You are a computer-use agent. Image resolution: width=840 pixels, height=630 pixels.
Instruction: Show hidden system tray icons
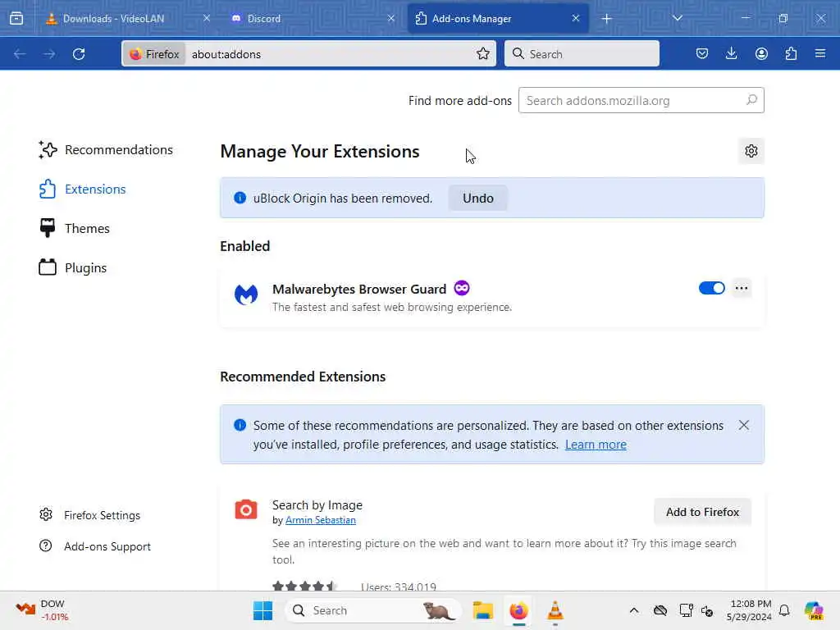(x=634, y=610)
